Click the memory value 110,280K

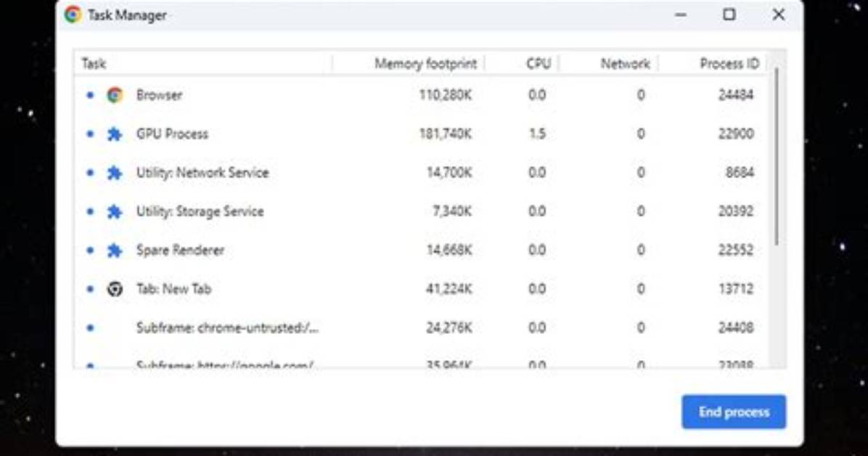(446, 95)
